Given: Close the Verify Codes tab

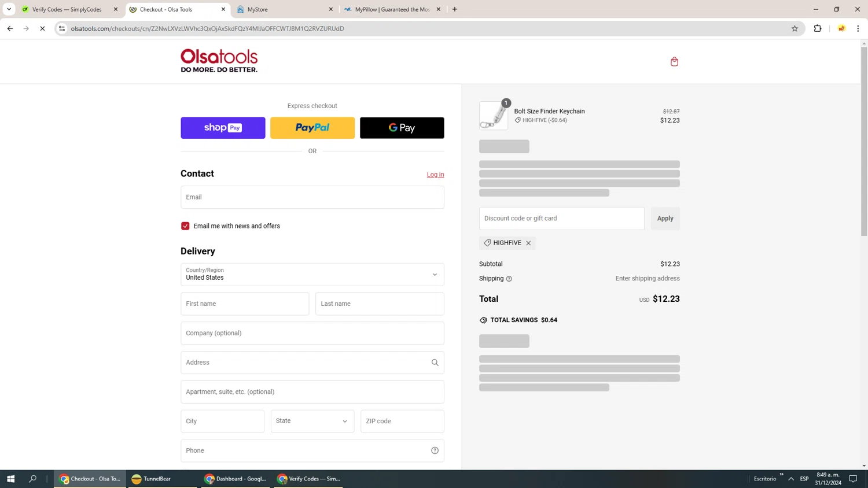Looking at the screenshot, I should coord(116,9).
